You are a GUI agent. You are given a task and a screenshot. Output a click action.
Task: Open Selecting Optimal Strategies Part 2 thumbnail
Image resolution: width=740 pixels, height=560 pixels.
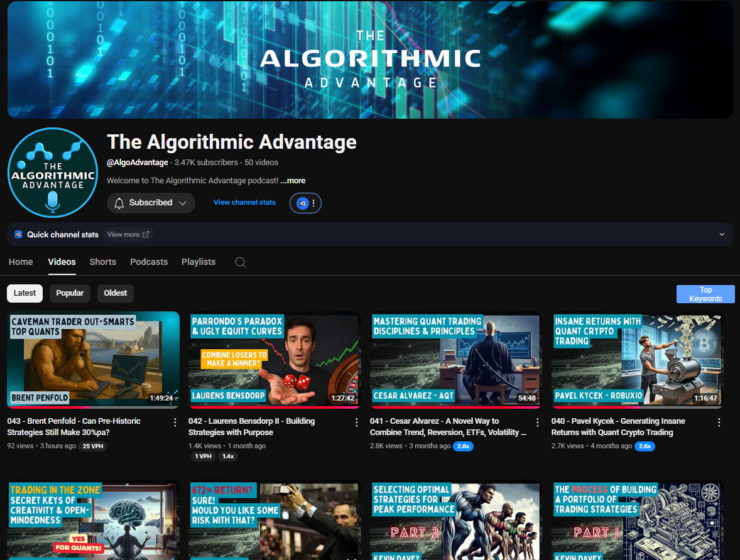pos(455,520)
